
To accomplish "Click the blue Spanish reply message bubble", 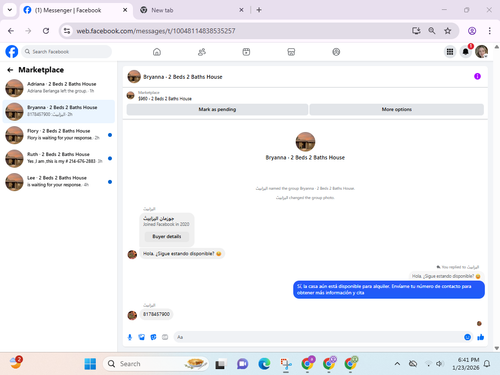I will click(389, 290).
